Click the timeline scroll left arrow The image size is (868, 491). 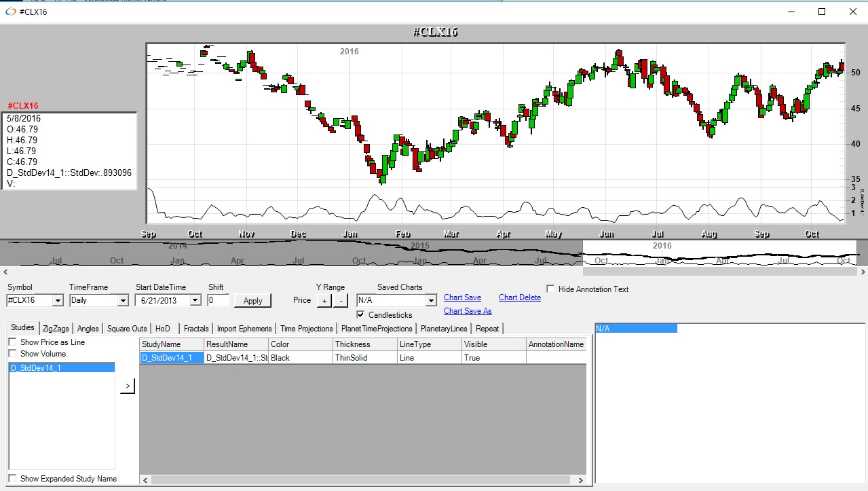tap(5, 272)
